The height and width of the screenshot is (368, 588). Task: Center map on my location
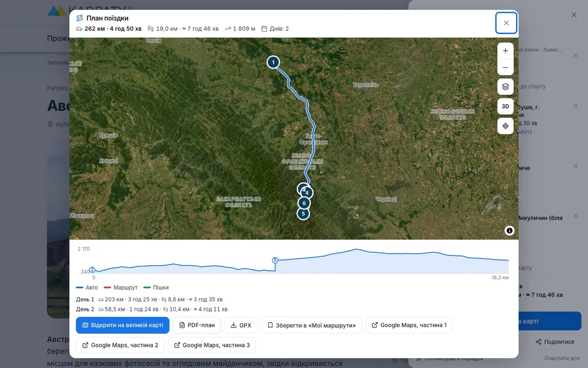pyautogui.click(x=505, y=126)
